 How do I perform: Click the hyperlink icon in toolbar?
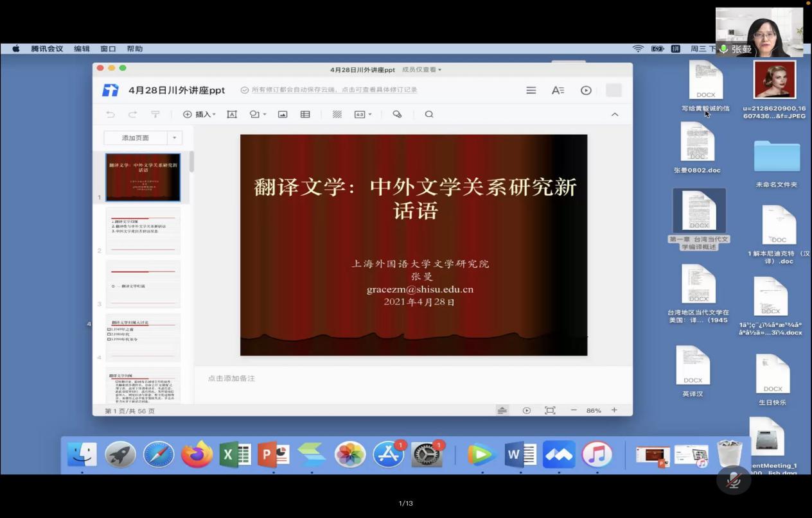(397, 114)
